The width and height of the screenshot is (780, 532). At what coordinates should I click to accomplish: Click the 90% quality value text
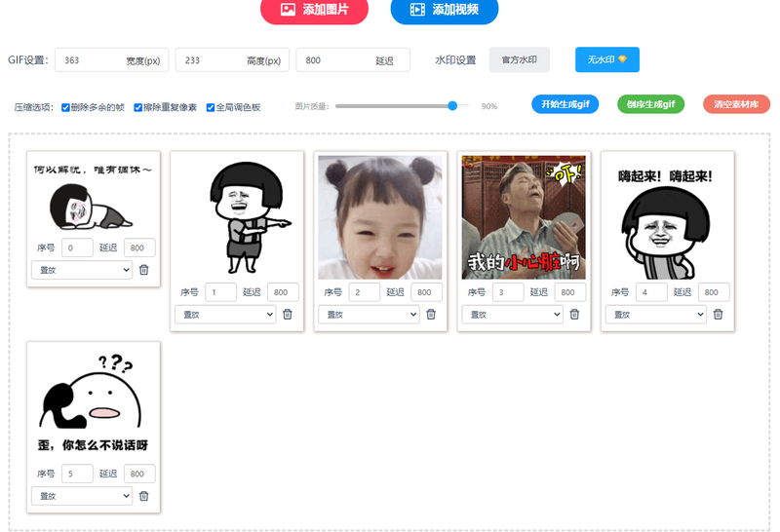click(489, 106)
